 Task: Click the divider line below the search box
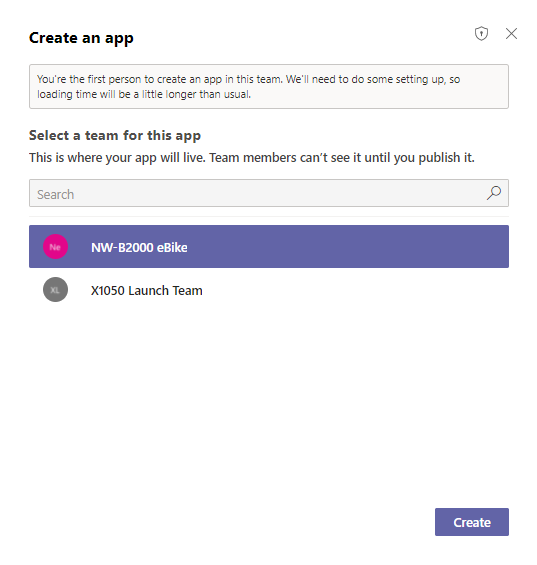click(x=269, y=216)
